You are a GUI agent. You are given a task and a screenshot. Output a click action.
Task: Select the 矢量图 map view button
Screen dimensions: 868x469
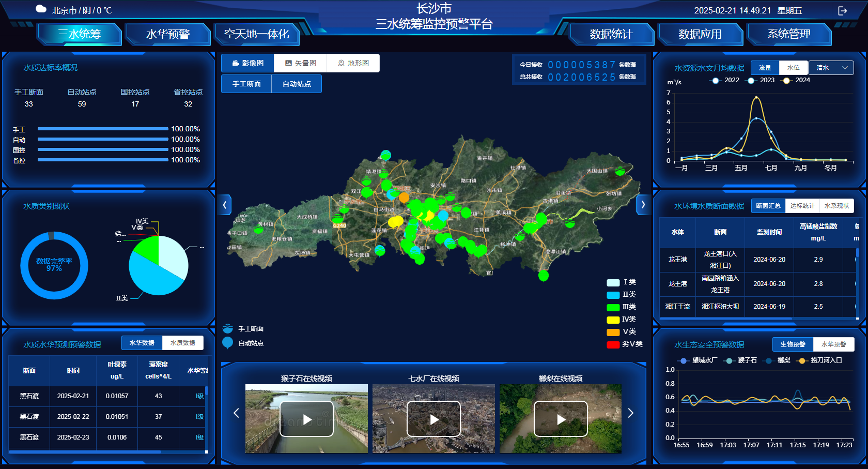[300, 63]
